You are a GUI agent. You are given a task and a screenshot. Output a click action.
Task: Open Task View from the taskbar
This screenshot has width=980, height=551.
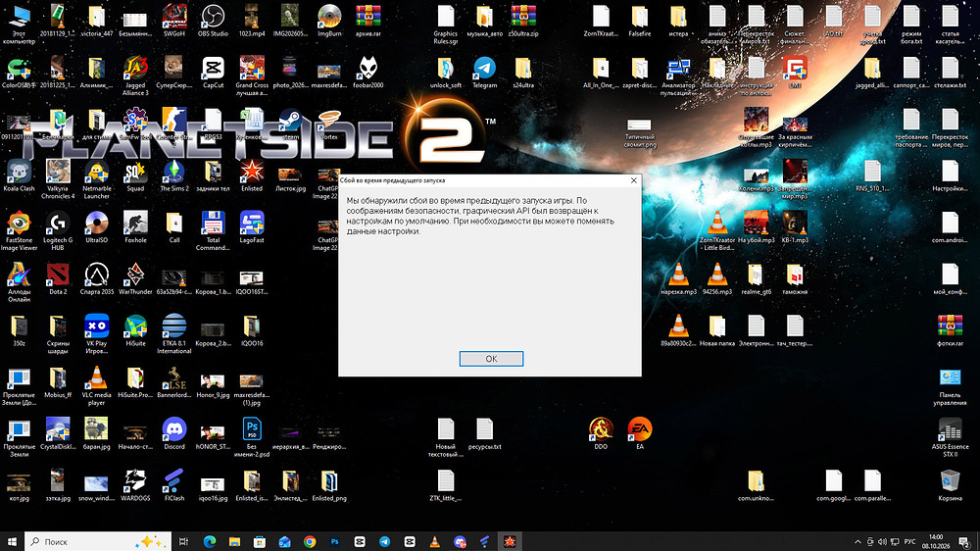coord(184,541)
